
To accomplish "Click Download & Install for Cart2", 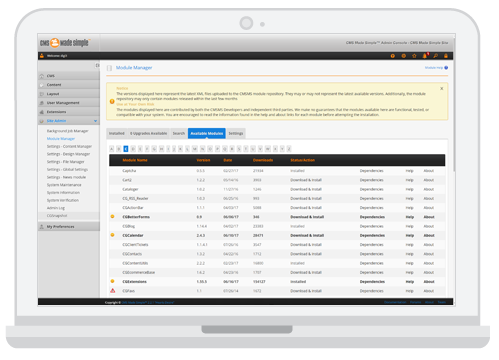I will [x=306, y=180].
